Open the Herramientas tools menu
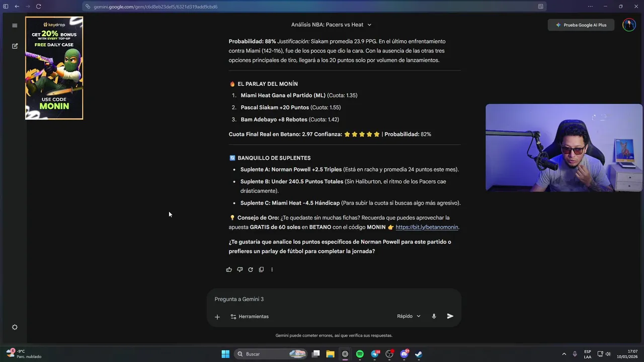 pyautogui.click(x=250, y=317)
